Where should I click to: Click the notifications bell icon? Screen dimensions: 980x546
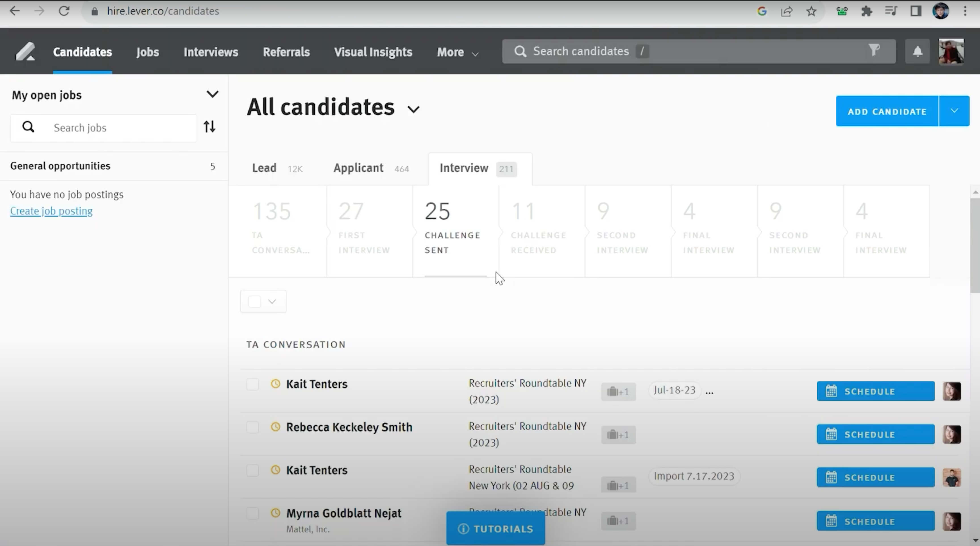pos(917,51)
